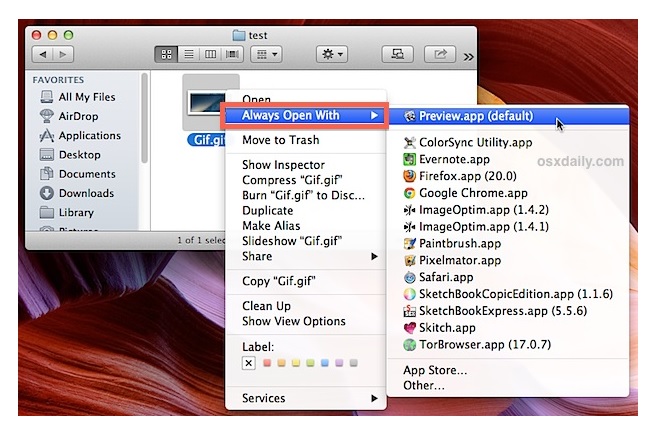
Task: Select ImageOptim.app (1.4.1)
Action: click(x=508, y=227)
